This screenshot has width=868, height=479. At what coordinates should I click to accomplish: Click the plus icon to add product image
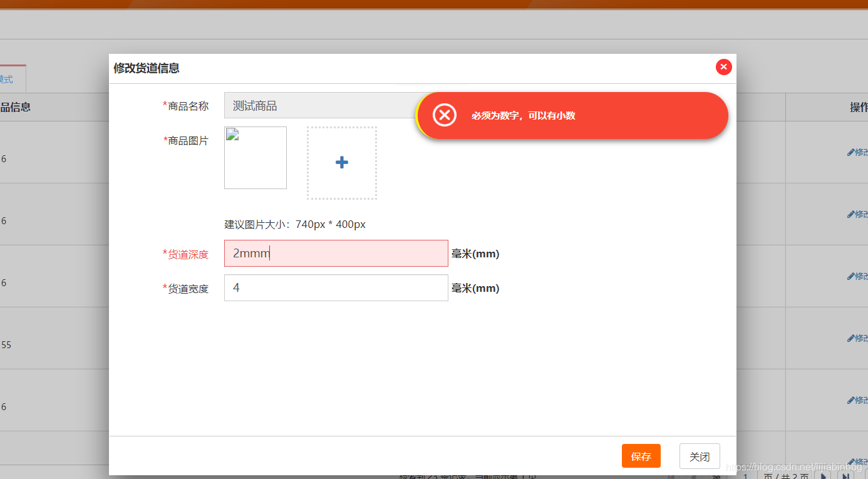pyautogui.click(x=341, y=162)
